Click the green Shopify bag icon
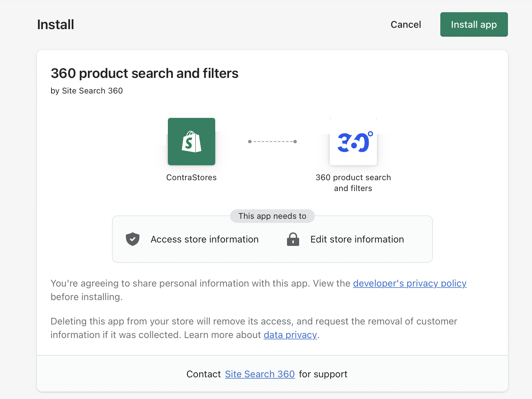Screen dimensions: 532x399 (x=192, y=142)
